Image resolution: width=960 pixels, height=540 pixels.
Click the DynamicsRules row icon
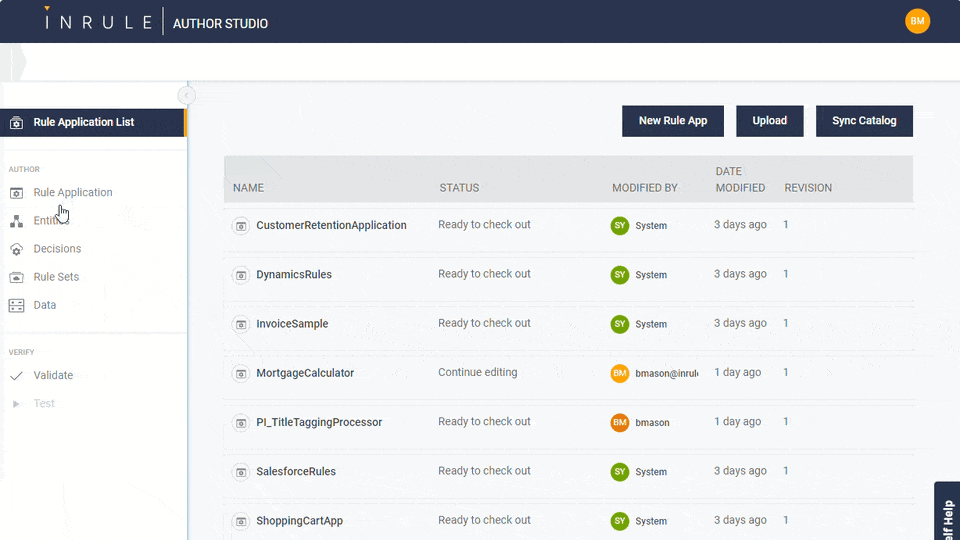click(x=241, y=275)
